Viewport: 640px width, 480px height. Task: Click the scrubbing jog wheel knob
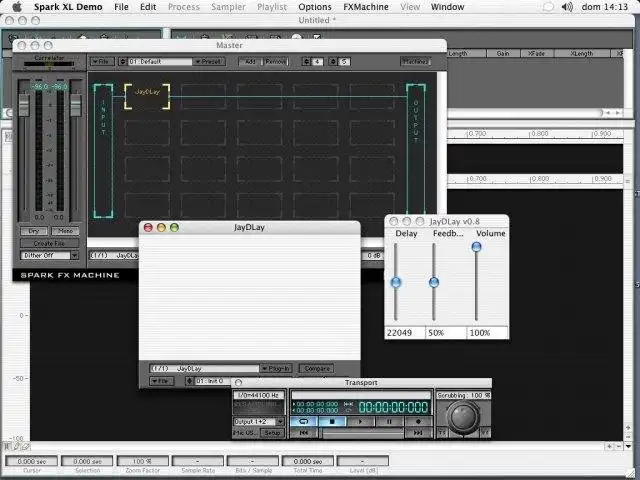pos(463,416)
